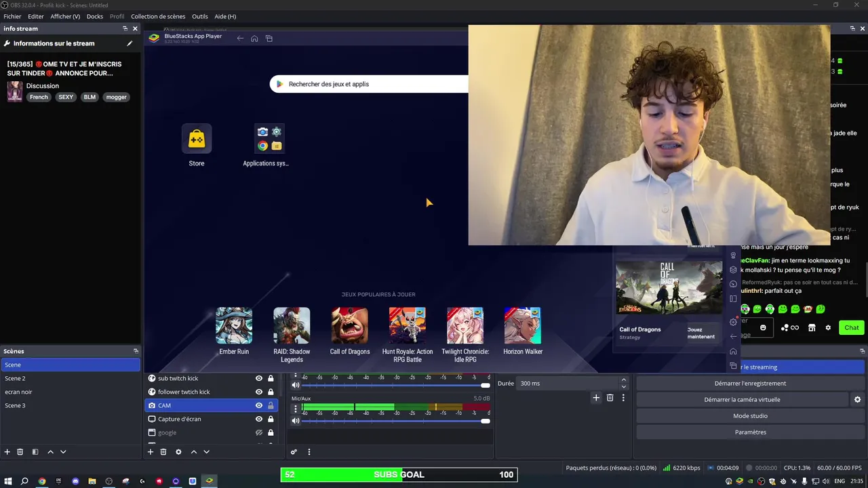
Task: Undock the info stream panel
Action: click(x=125, y=28)
